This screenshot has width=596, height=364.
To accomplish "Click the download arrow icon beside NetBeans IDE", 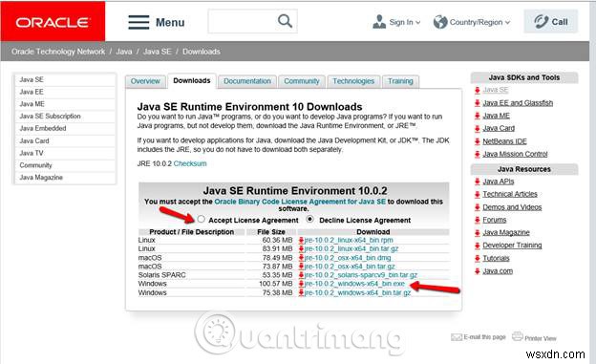I will coord(477,141).
